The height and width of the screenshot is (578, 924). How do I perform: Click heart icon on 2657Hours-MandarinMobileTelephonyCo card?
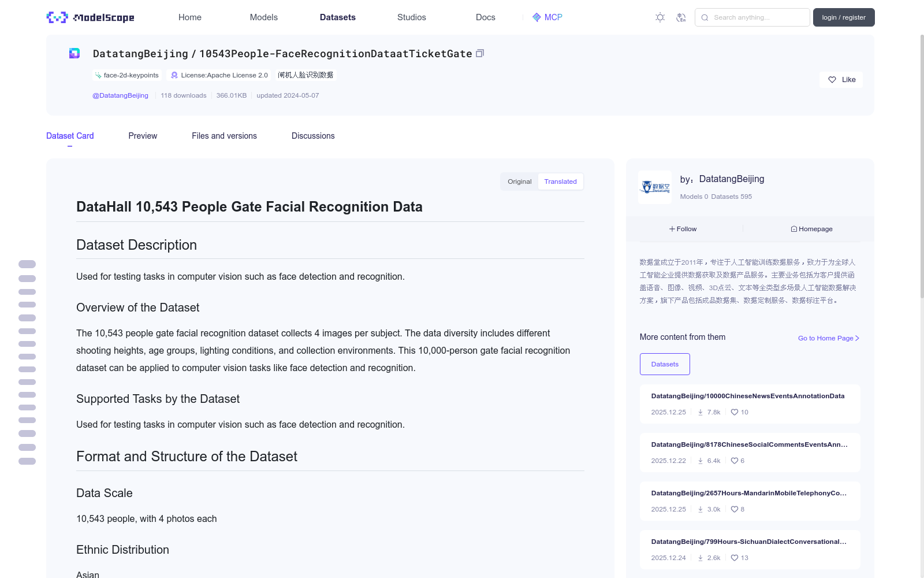coord(735,509)
